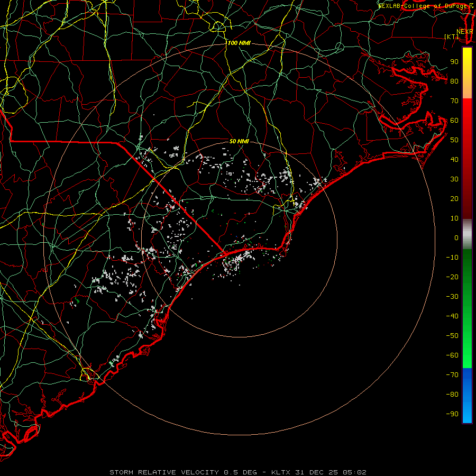Click the "100 NMI" range ring label
The height and width of the screenshot is (476, 476).
click(239, 43)
